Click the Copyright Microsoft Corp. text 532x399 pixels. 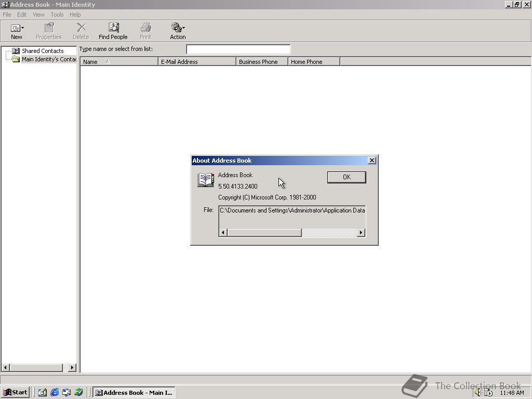267,197
